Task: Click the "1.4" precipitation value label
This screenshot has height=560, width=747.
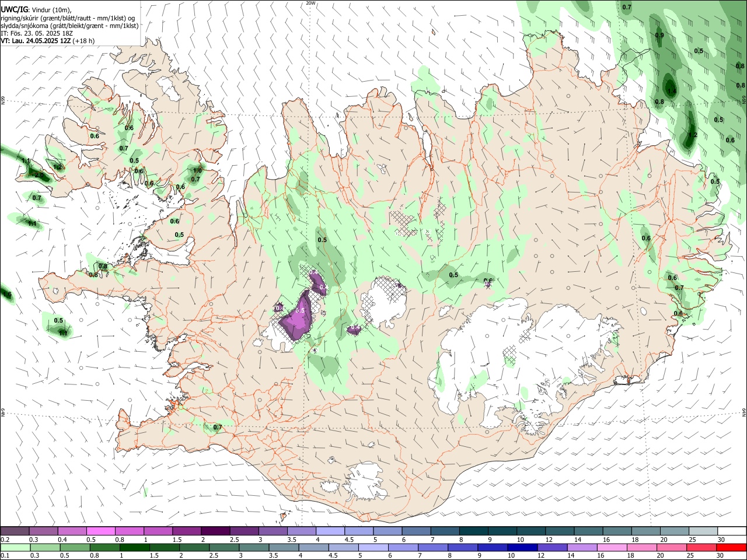Action: (671, 92)
